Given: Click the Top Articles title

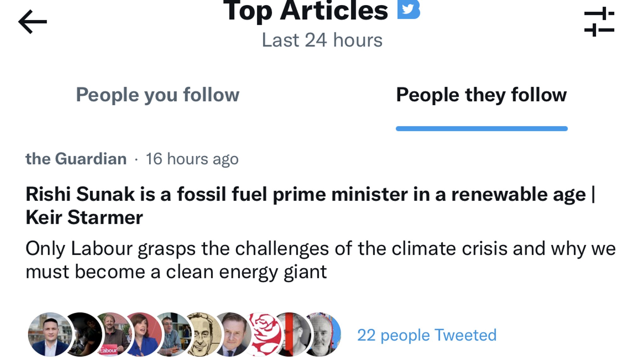Looking at the screenshot, I should click(x=307, y=11).
